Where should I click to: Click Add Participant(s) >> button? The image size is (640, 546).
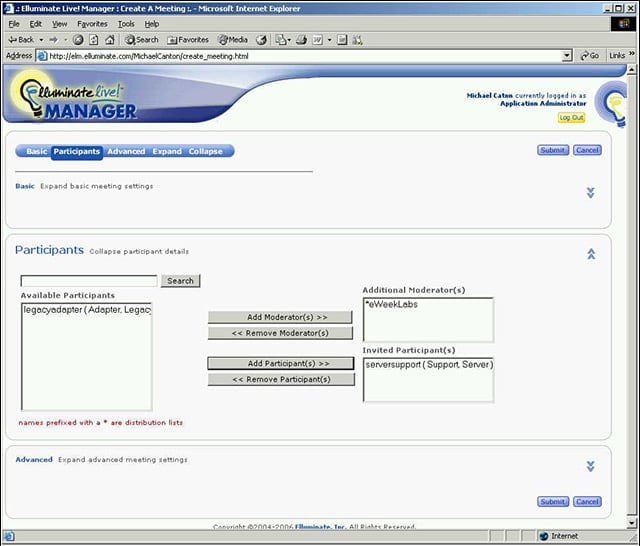coord(281,363)
